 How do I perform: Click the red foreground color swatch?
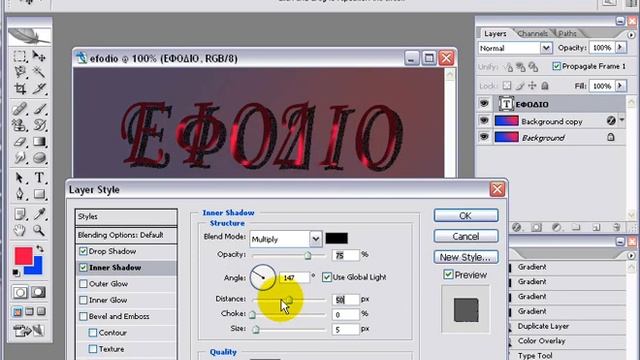24,256
